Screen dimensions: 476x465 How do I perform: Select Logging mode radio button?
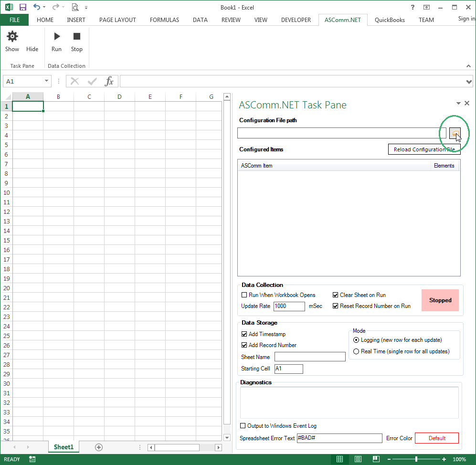356,340
